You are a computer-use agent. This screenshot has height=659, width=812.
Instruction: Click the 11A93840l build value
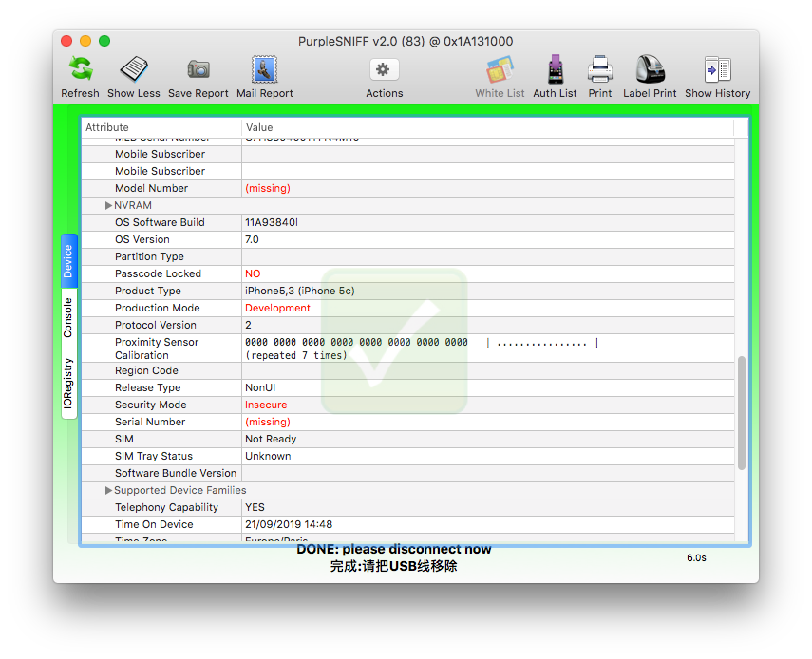tap(272, 222)
